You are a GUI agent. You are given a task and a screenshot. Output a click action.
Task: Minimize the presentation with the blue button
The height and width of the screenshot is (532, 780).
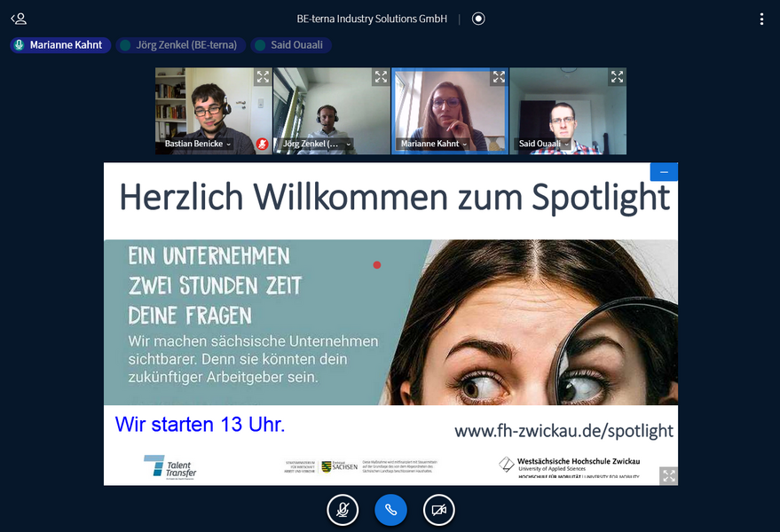[x=664, y=172]
